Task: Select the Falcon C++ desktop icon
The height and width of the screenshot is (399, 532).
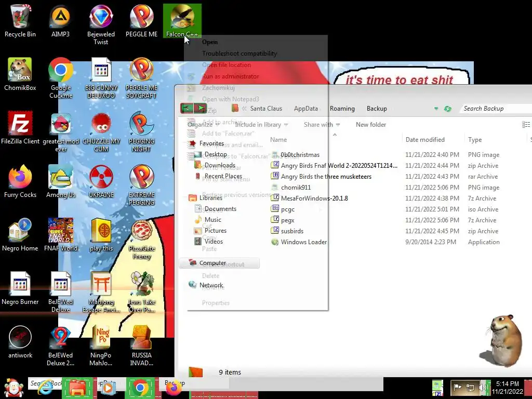Action: coord(182,21)
